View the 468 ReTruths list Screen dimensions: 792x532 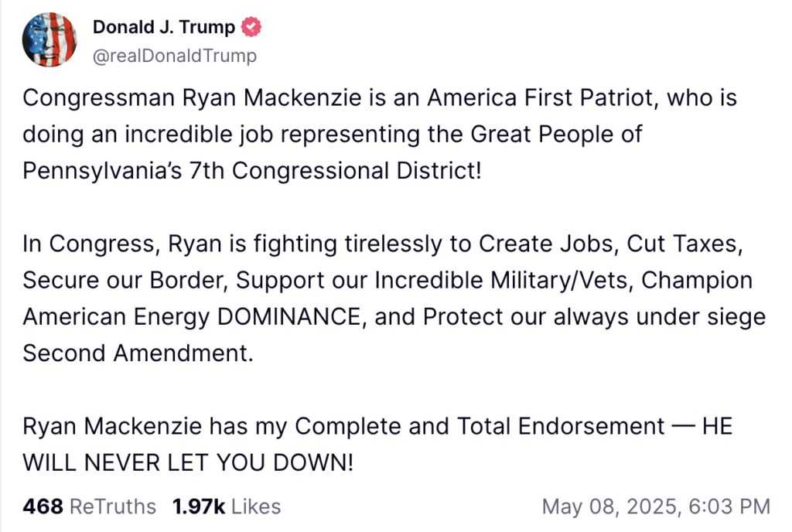coord(89,506)
